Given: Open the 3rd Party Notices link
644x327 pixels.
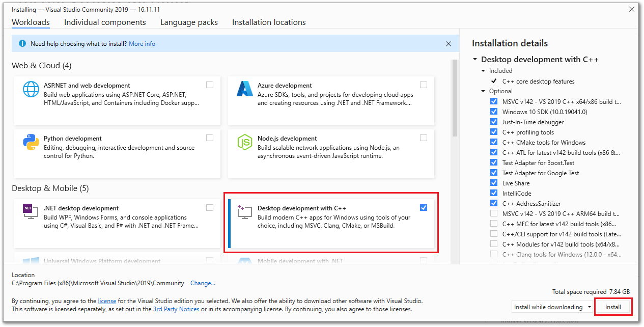Looking at the screenshot, I should [x=176, y=309].
